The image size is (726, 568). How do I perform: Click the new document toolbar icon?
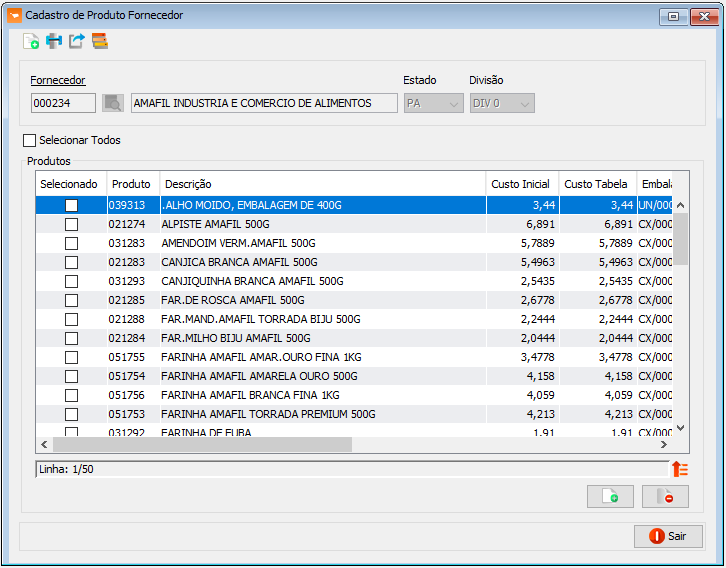[31, 41]
